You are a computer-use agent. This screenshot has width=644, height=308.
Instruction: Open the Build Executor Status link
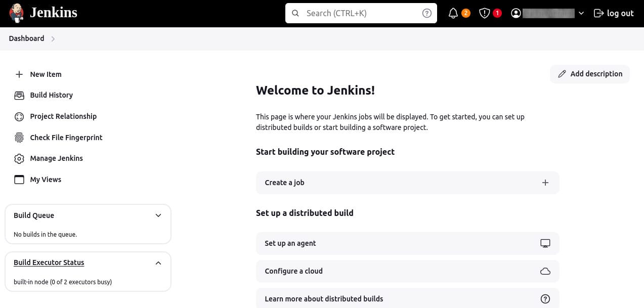(x=49, y=262)
